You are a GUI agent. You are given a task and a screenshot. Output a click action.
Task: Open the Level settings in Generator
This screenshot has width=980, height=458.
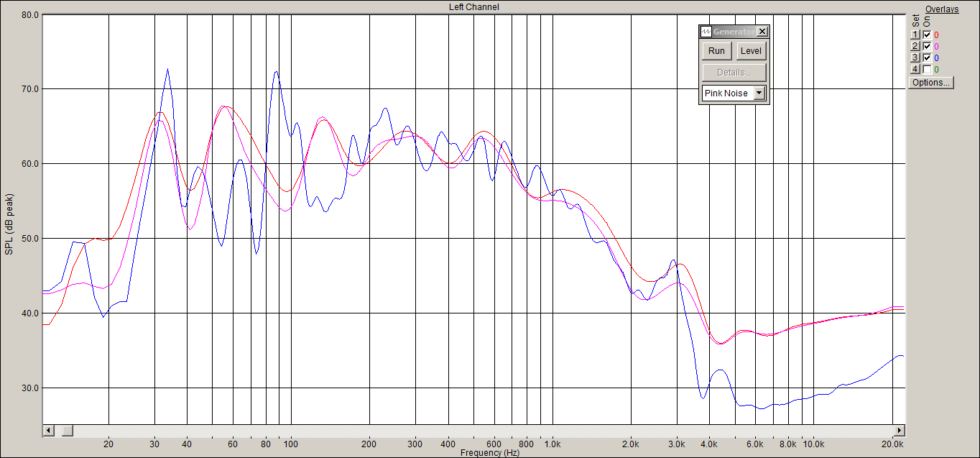pos(751,51)
